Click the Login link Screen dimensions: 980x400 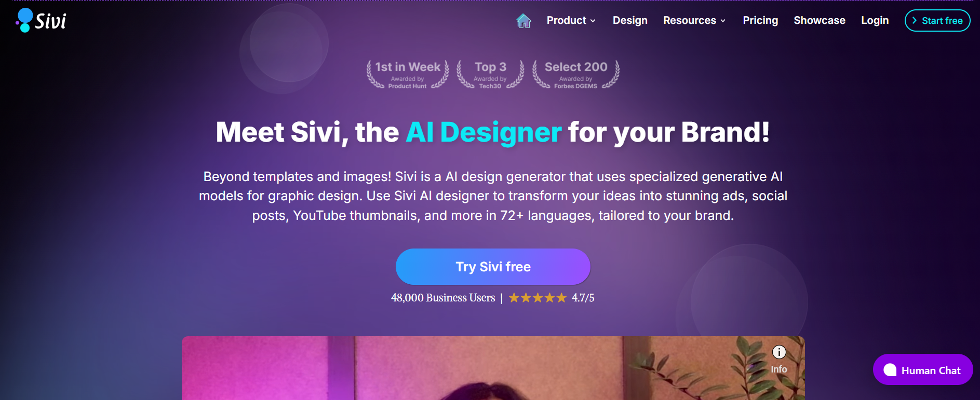tap(875, 21)
